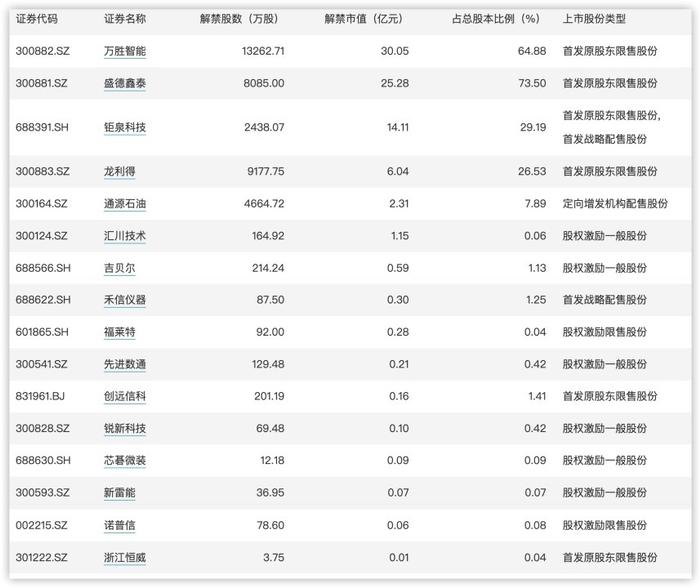Click the 证券名称 column header
The image size is (700, 588).
pyautogui.click(x=125, y=19)
